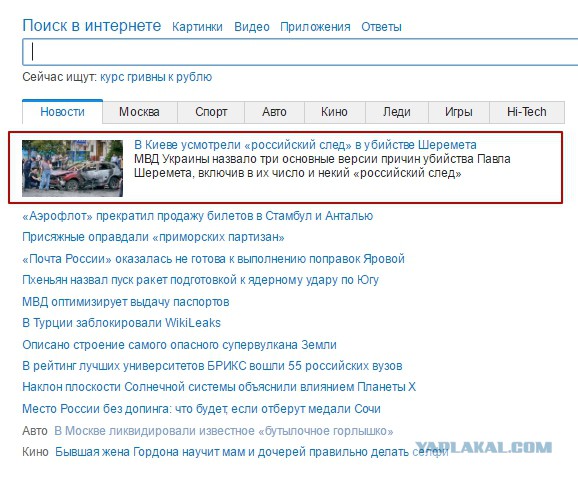Switch to the Спорт tab
578x477 pixels.
pos(211,112)
